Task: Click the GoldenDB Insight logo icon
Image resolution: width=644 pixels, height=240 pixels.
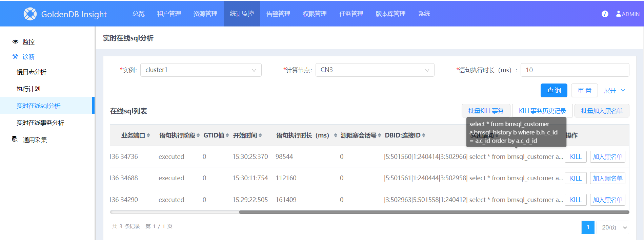Action: [30, 14]
